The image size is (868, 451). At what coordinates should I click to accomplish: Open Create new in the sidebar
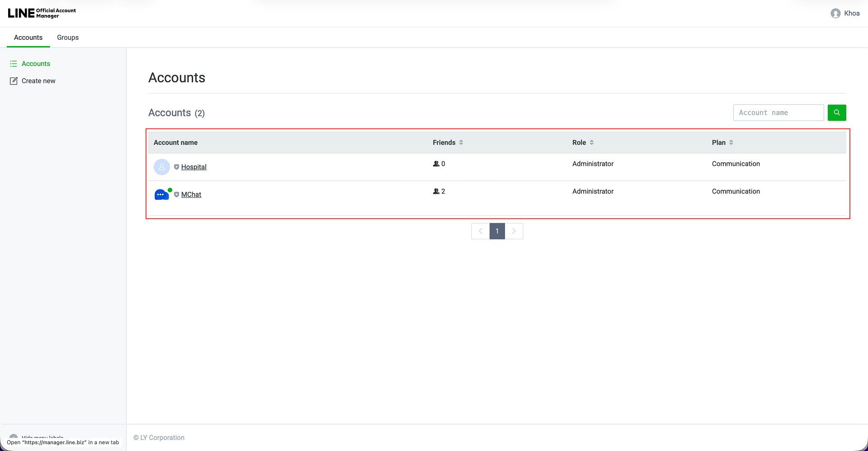coord(38,81)
